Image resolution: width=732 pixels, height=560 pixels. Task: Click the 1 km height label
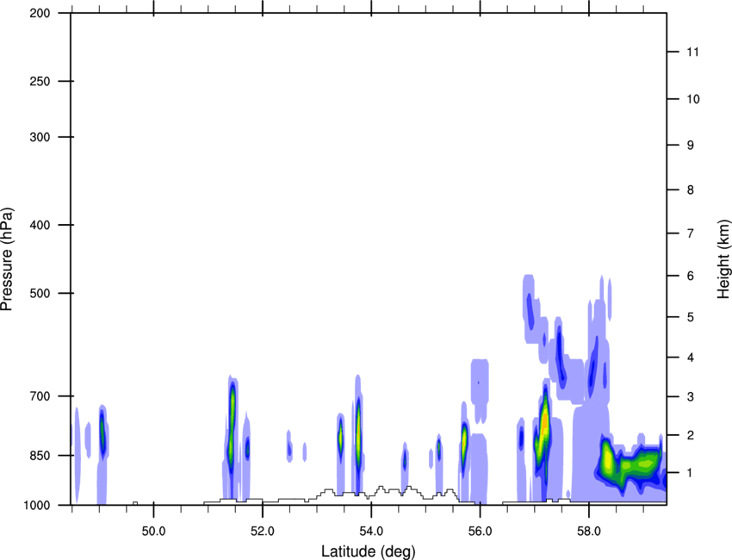pyautogui.click(x=691, y=473)
